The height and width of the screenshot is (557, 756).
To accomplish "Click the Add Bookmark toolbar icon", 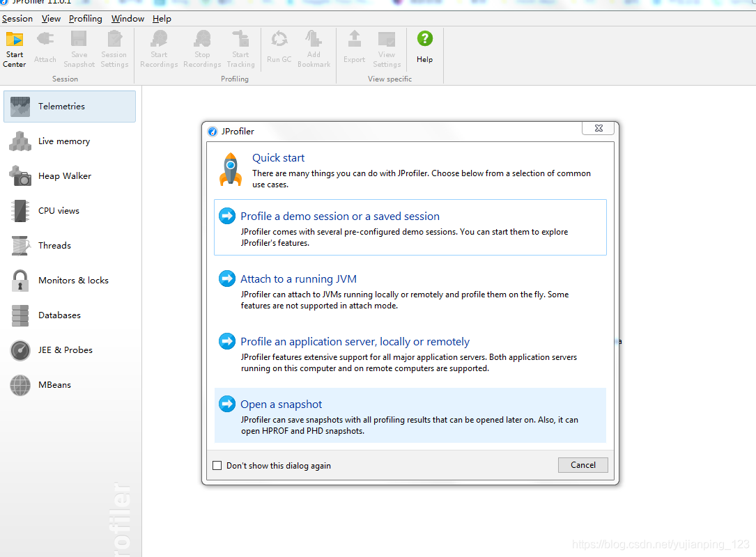I will pyautogui.click(x=314, y=39).
